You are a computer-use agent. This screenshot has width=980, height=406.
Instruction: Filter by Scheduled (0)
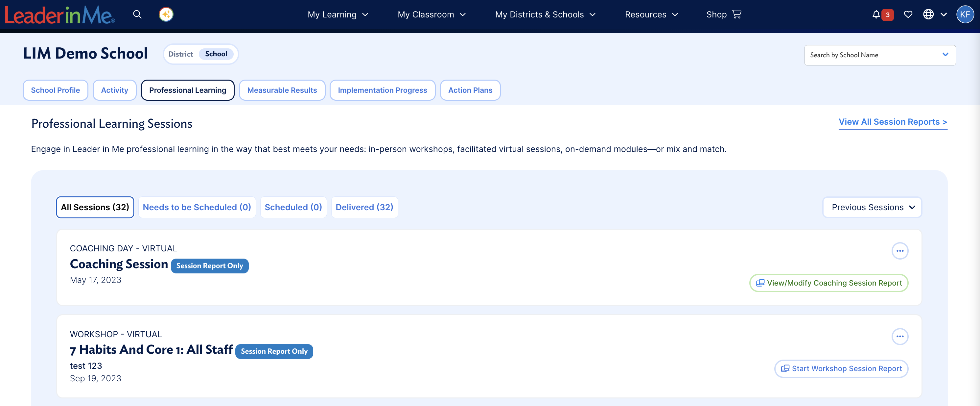coord(293,207)
